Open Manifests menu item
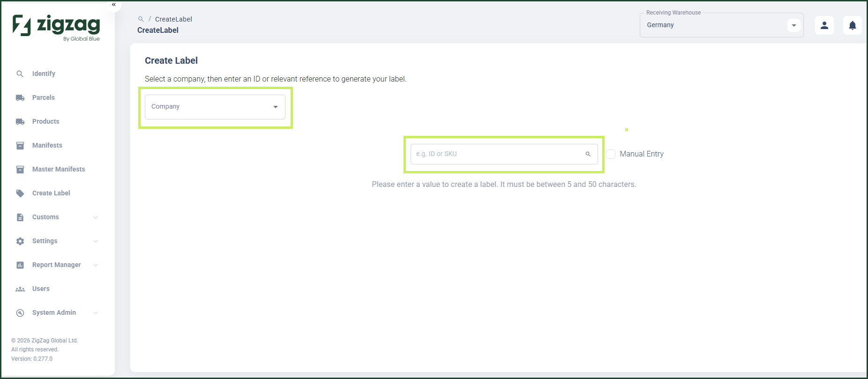 point(47,145)
